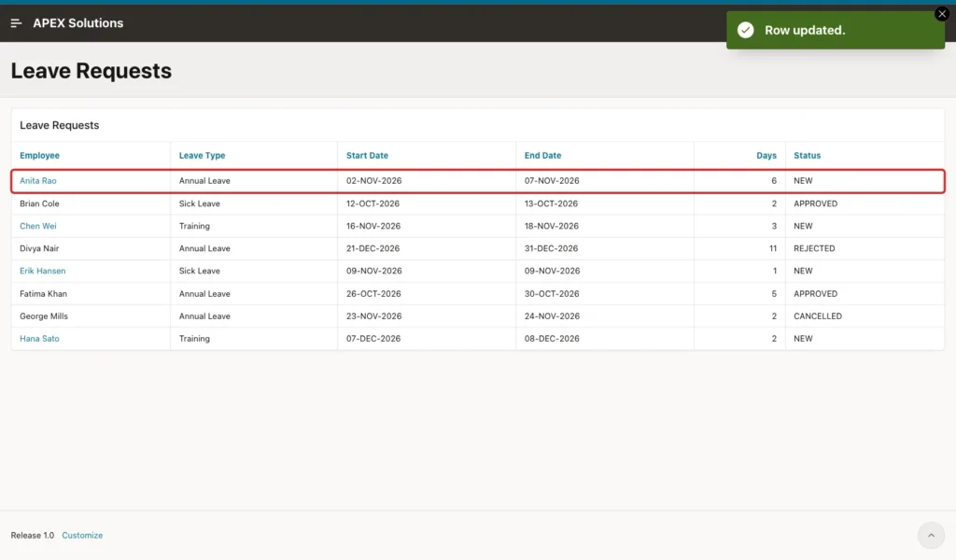Open Erik Hansen's leave request
Image resolution: width=956 pixels, height=560 pixels.
43,272
